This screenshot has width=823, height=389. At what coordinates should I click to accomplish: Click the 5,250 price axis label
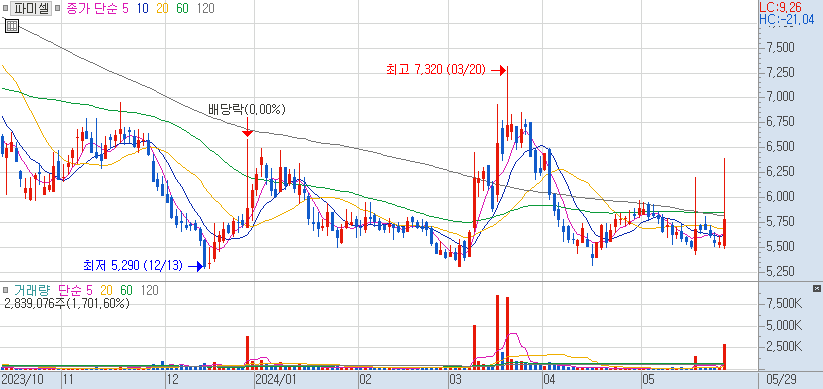(x=780, y=271)
